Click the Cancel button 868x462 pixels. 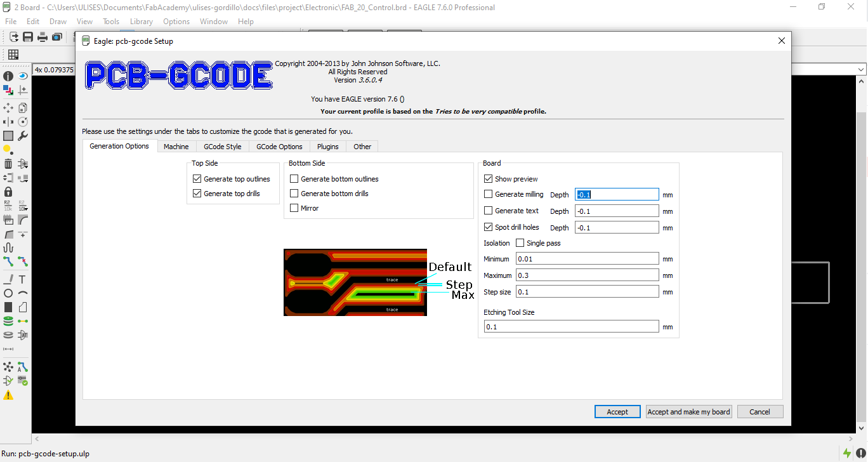point(760,412)
